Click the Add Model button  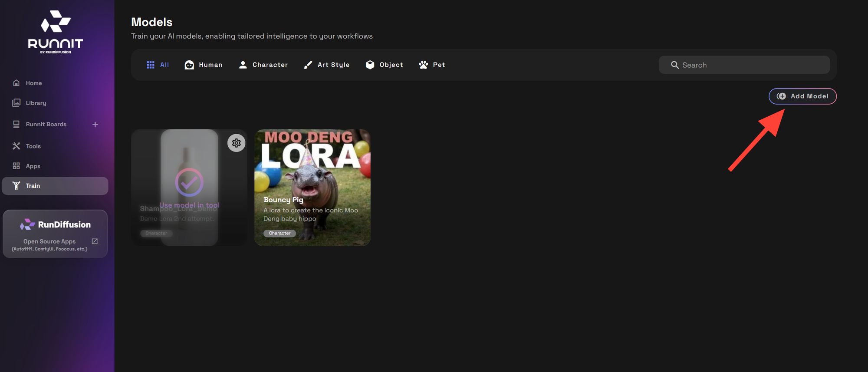click(x=802, y=96)
